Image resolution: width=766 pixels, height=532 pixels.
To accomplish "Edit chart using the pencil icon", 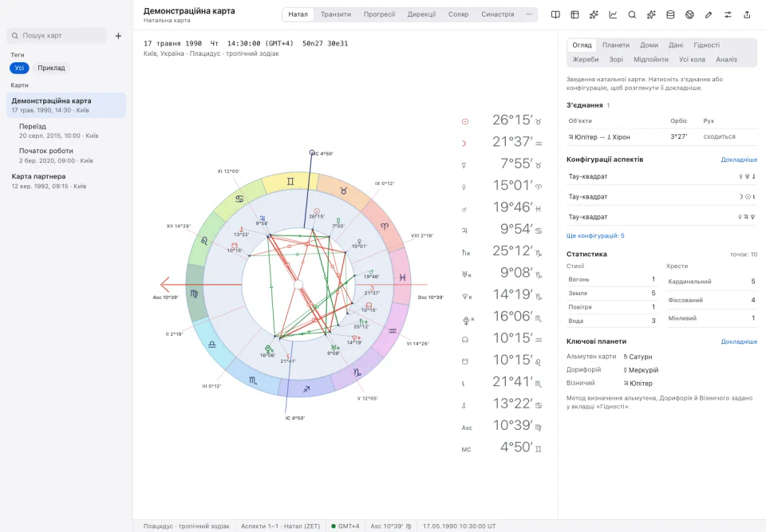I will click(709, 14).
